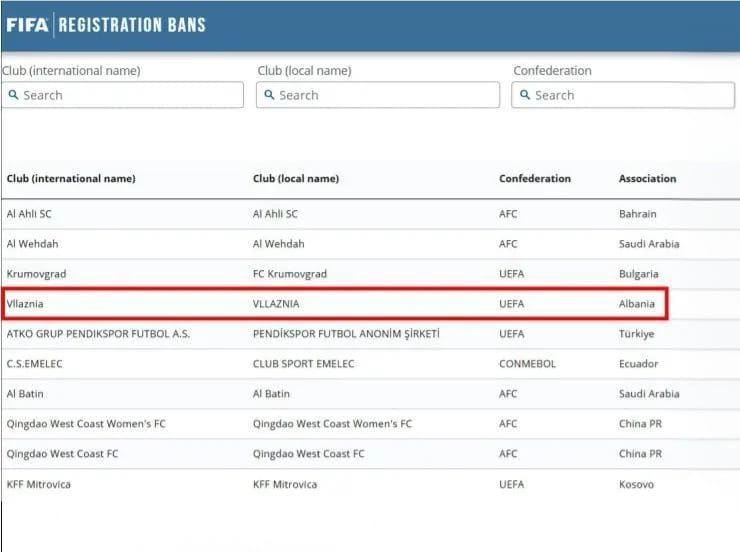Click the FIFA logo in header
The image size is (740, 552).
27,25
